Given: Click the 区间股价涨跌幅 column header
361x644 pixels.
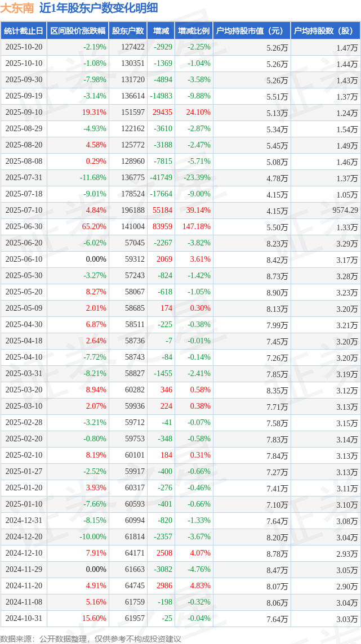Looking at the screenshot, I should click(x=78, y=31).
